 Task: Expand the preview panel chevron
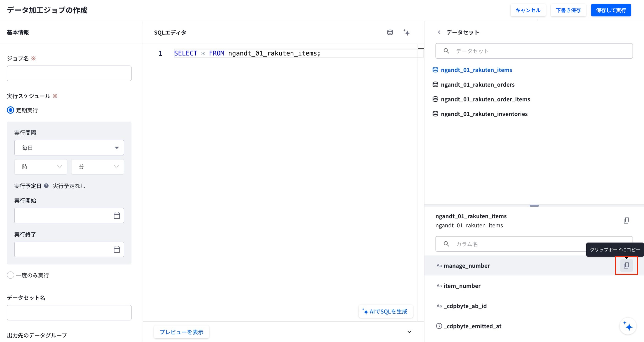(x=409, y=332)
